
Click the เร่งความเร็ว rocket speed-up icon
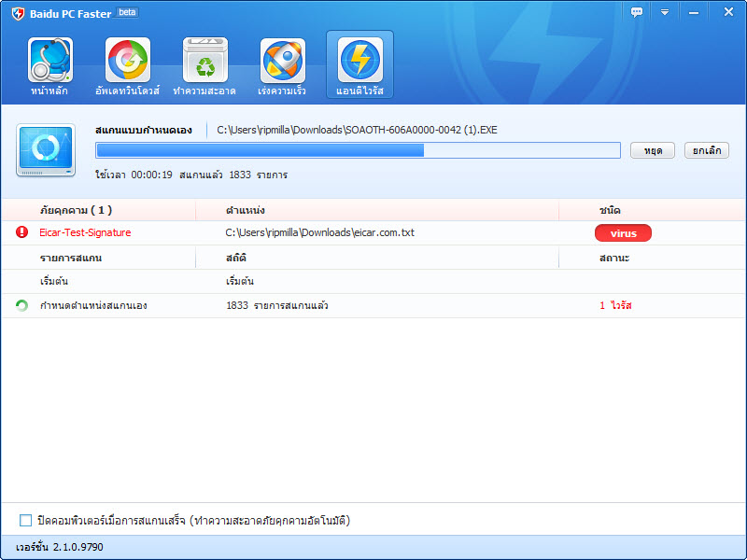(282, 62)
